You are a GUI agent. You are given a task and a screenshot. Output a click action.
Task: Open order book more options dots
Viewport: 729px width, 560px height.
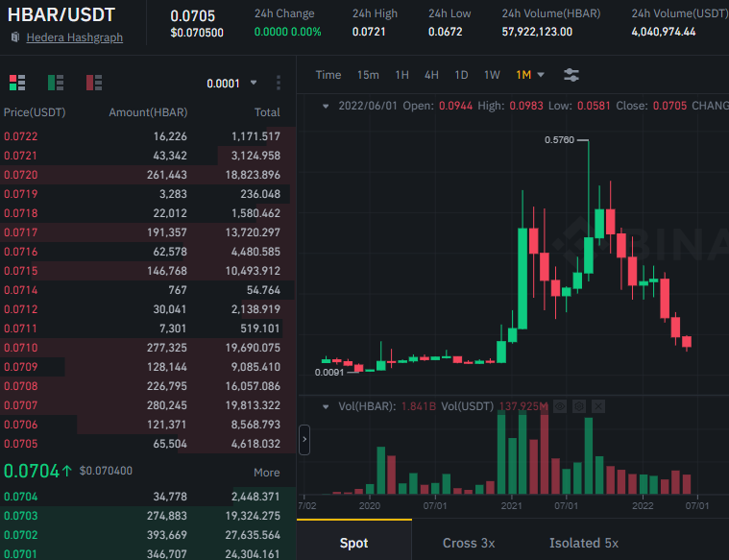point(278,83)
